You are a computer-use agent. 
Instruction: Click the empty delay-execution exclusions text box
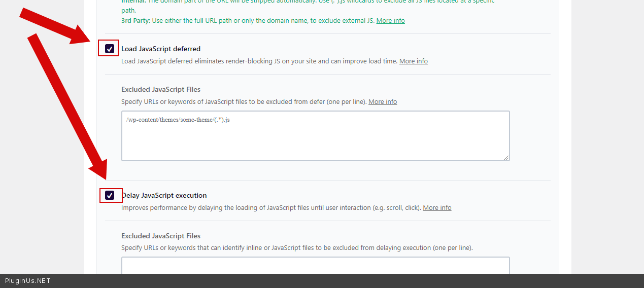[315, 265]
